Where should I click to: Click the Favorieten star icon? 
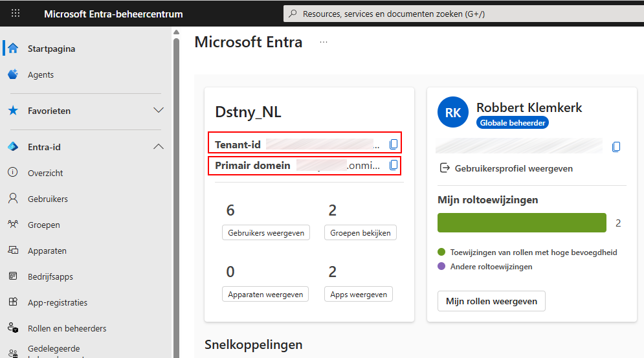(x=13, y=111)
